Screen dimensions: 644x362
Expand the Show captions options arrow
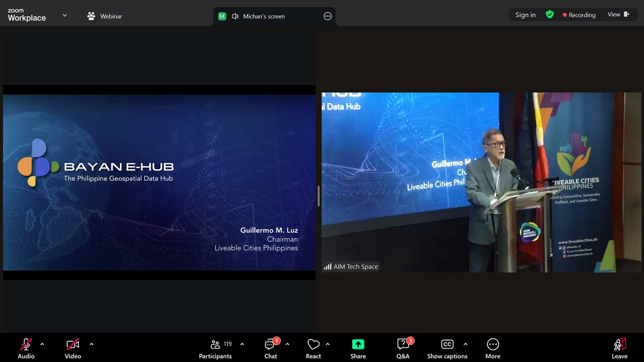click(465, 344)
